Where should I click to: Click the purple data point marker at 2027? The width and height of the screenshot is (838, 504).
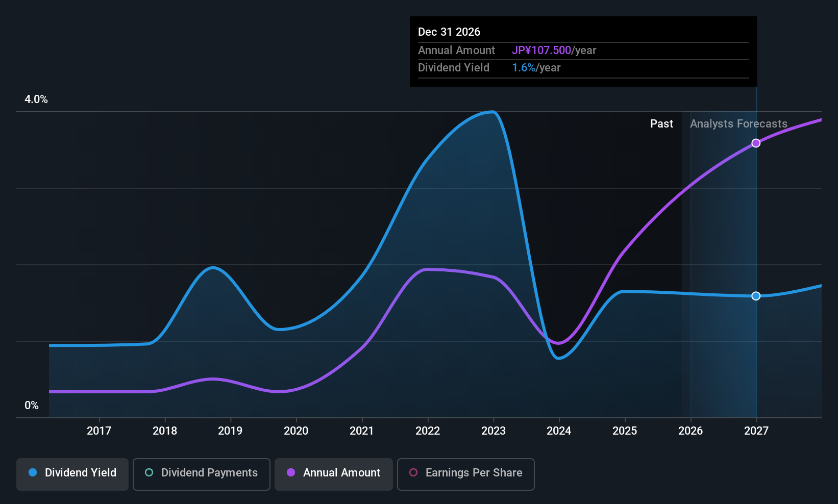(x=756, y=143)
